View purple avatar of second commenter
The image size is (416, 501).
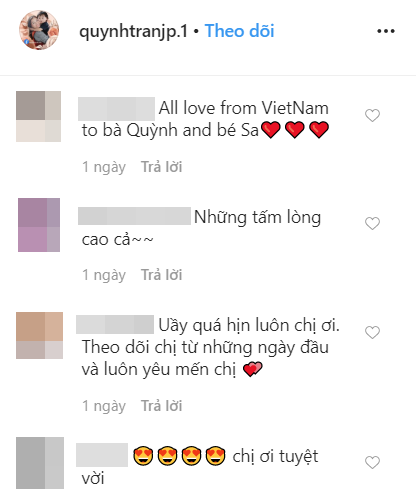pyautogui.click(x=39, y=225)
